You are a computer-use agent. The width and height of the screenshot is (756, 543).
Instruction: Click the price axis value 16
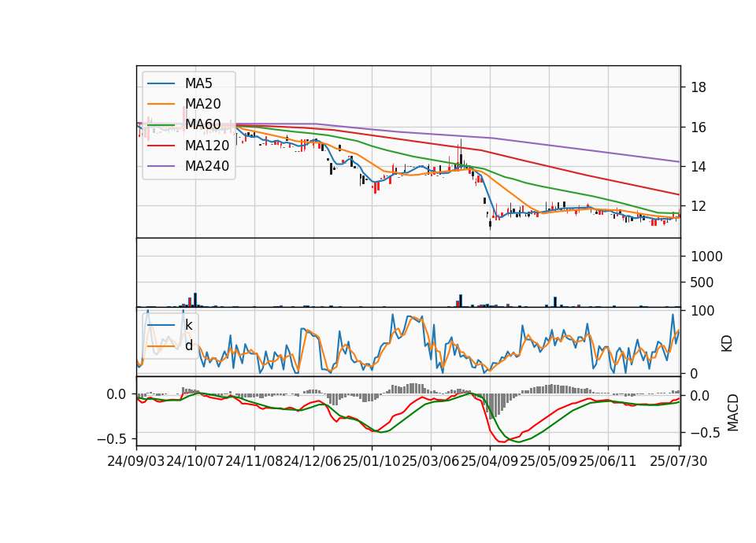coord(699,127)
